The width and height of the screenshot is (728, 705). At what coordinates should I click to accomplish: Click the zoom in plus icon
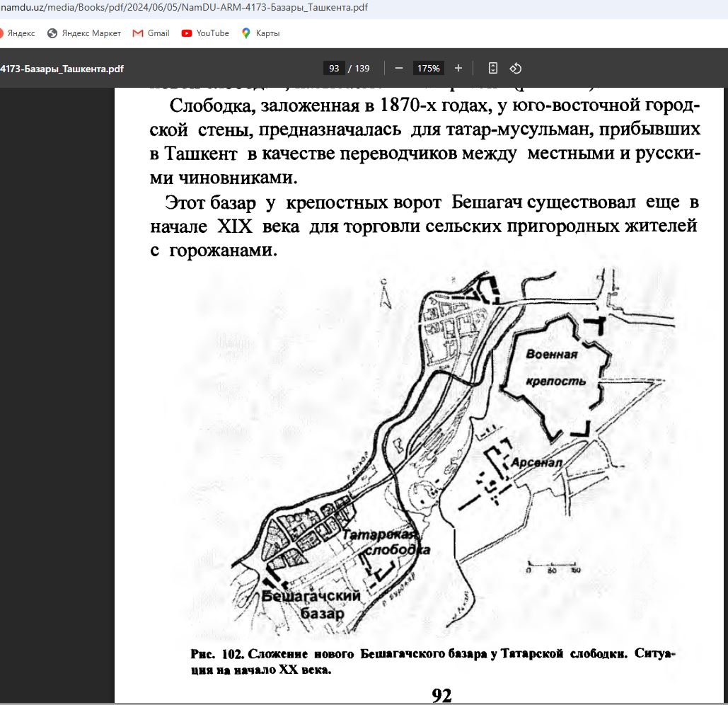click(x=458, y=68)
